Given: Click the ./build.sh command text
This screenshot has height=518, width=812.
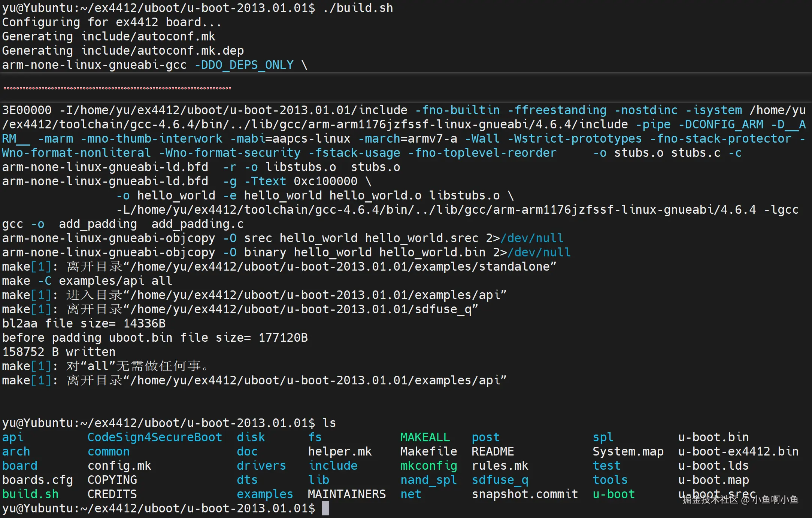Looking at the screenshot, I should pyautogui.click(x=358, y=8).
